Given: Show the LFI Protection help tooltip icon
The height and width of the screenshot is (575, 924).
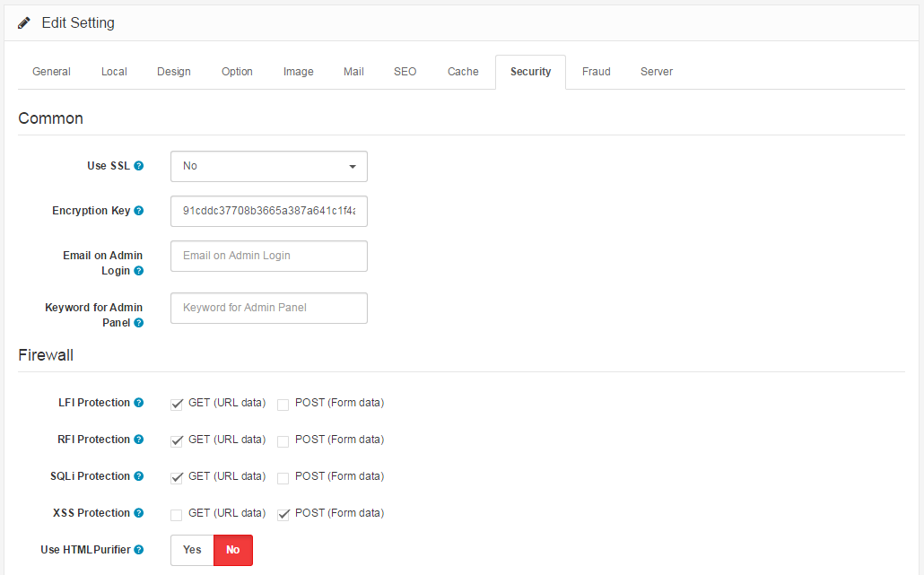Looking at the screenshot, I should pyautogui.click(x=138, y=403).
